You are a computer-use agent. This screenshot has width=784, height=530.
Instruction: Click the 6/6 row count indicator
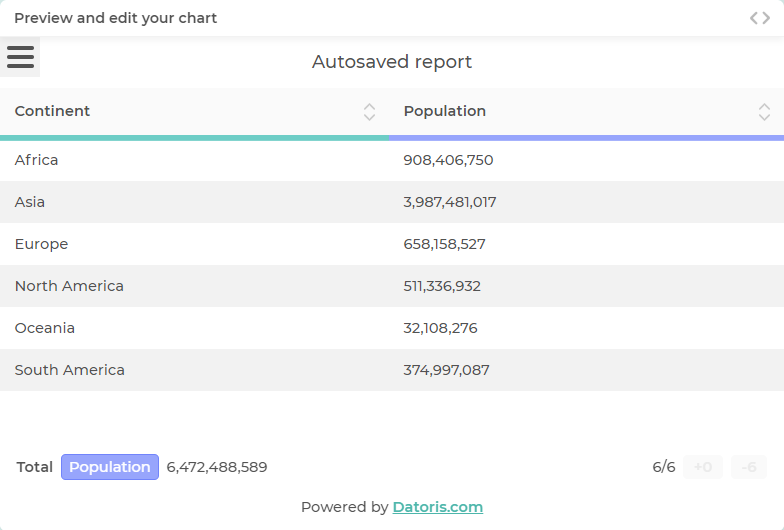[664, 467]
